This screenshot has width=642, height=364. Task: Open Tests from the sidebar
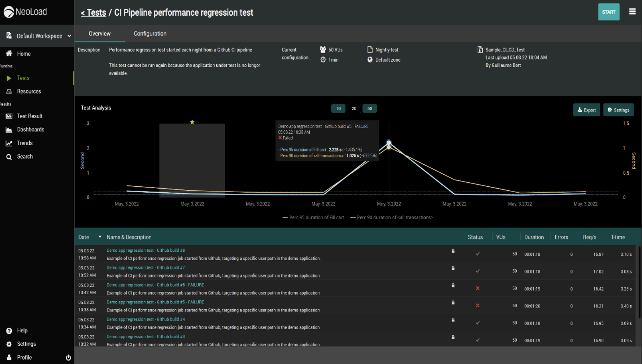tap(23, 78)
